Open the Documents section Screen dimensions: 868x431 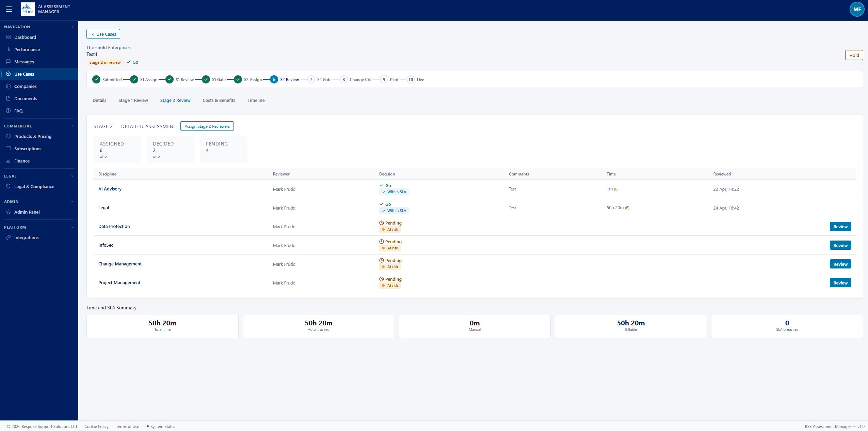[x=26, y=98]
